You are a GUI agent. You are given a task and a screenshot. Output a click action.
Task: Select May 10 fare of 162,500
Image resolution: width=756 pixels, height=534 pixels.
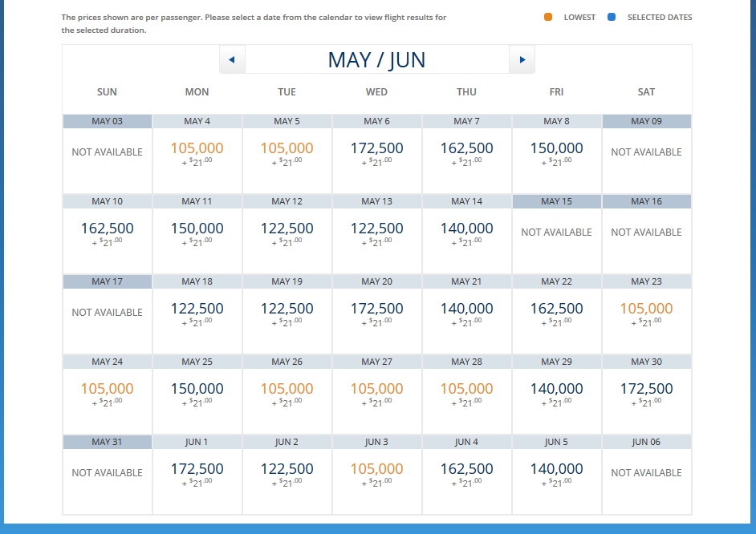tap(107, 233)
